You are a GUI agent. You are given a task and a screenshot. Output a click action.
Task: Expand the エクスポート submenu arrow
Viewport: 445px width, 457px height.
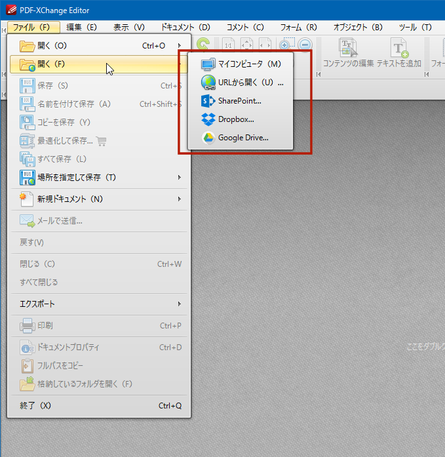coord(179,304)
